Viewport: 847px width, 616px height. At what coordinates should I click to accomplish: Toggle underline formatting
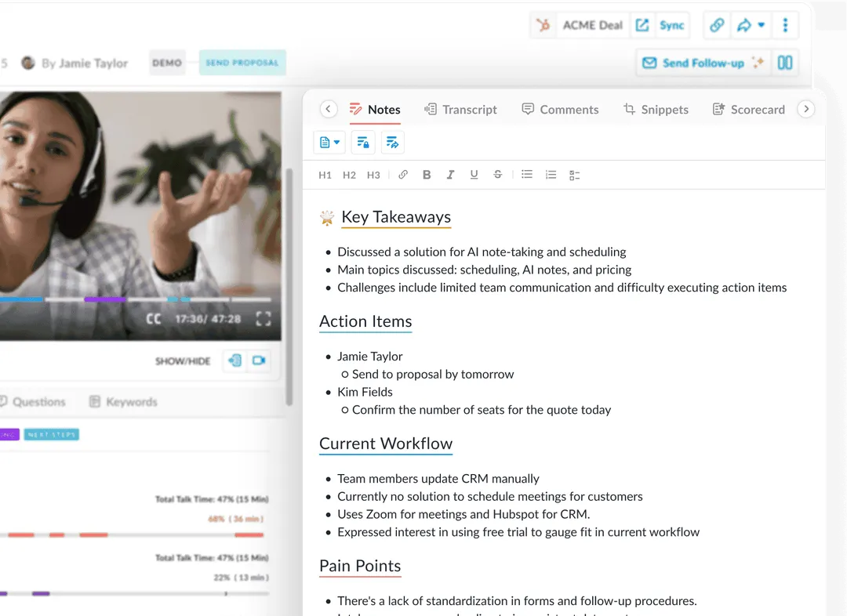474,175
